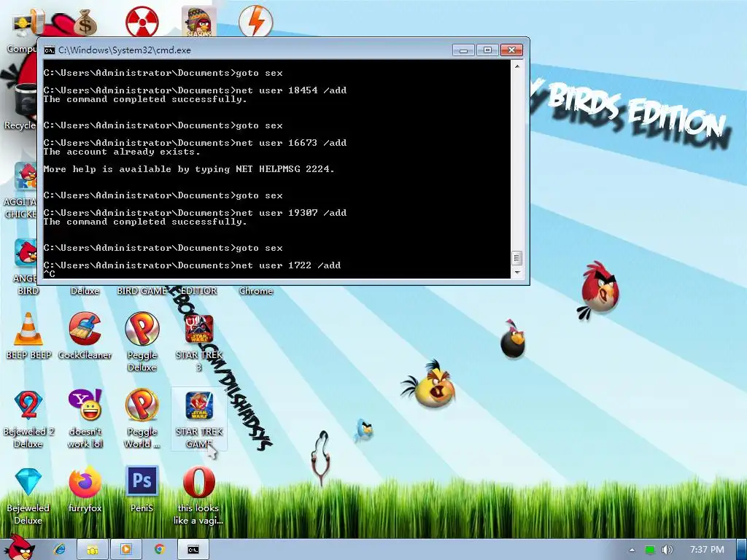The image size is (747, 560).
Task: Maximize the cmd.exe window
Action: (487, 50)
